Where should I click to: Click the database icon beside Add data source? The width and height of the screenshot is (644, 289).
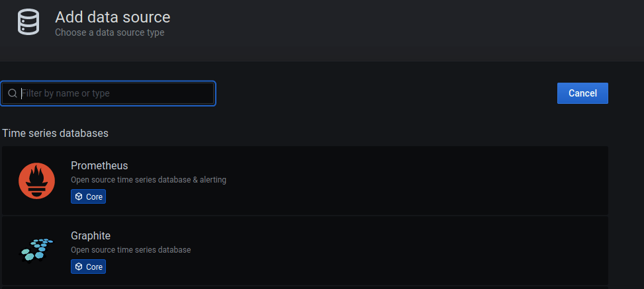[x=28, y=22]
